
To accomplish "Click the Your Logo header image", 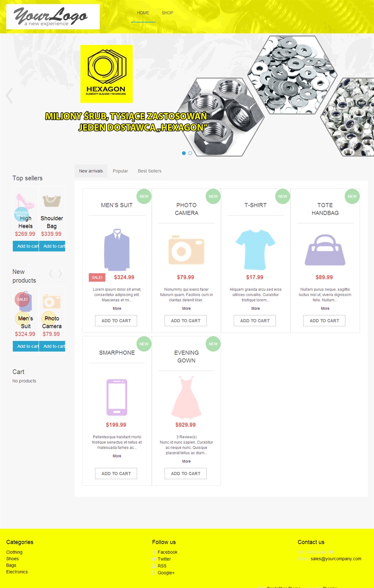I will coord(53,17).
